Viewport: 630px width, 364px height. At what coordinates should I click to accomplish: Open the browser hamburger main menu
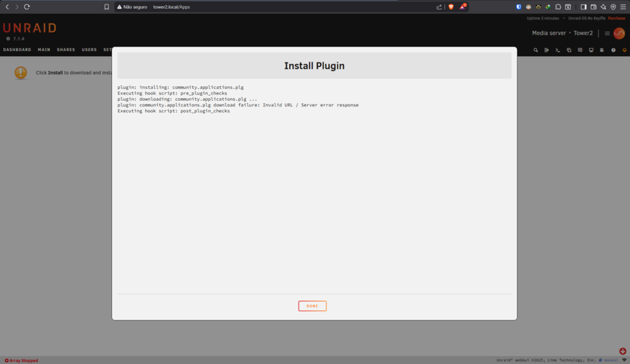pyautogui.click(x=623, y=7)
